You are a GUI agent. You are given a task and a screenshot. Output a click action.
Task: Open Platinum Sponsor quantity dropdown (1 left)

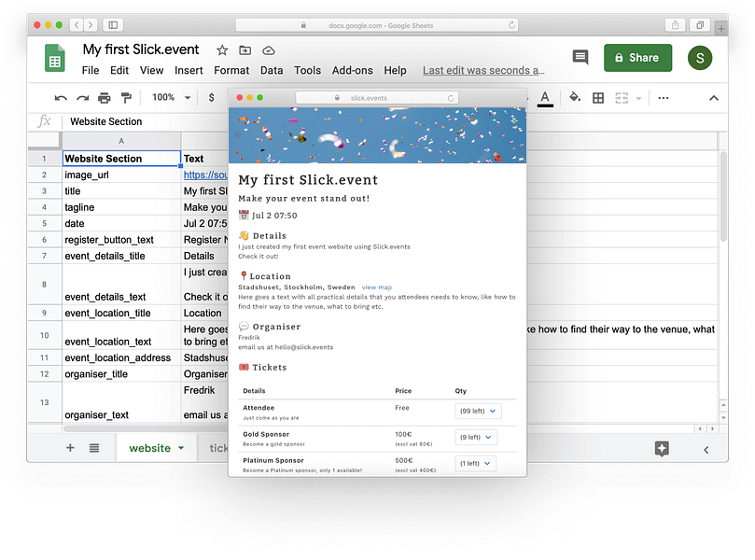coord(475,463)
